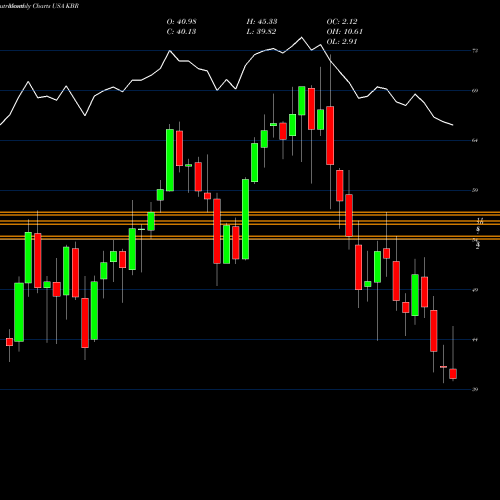Viewport: 500px width, 500px height.
Task: Click the 49 price axis label
Action: click(475, 290)
